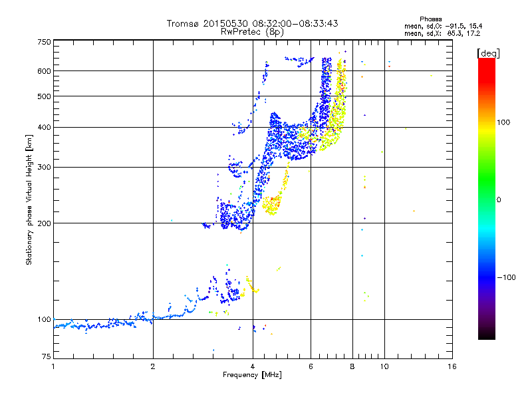
Task: Click the '200' y-axis tick label
Action: 44,223
